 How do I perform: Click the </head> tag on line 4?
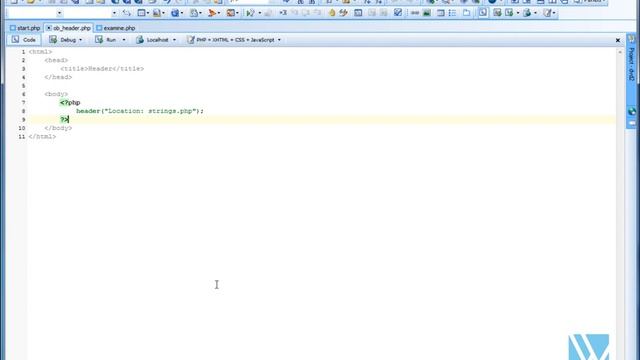point(58,77)
